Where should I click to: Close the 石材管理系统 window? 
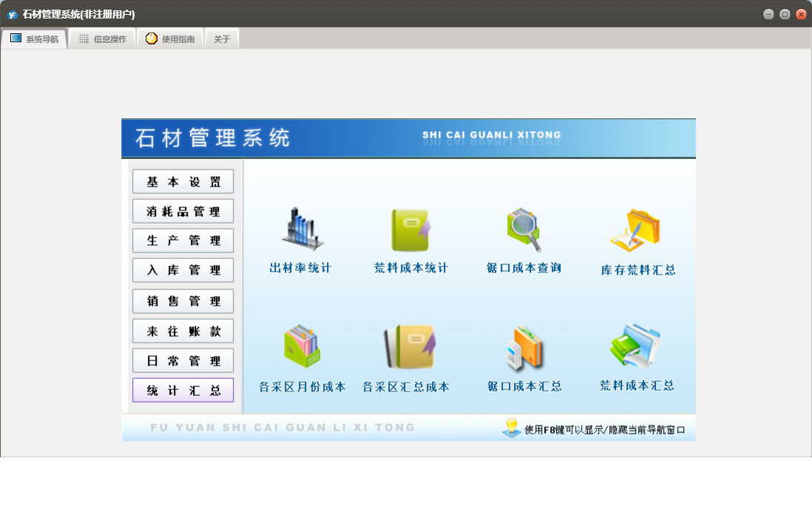pyautogui.click(x=801, y=14)
